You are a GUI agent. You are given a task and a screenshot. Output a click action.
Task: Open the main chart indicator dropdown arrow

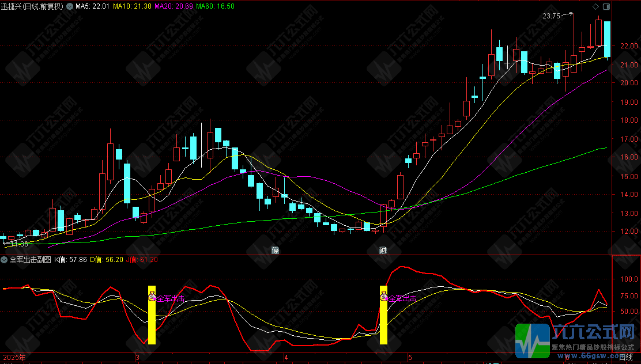pyautogui.click(x=70, y=6)
